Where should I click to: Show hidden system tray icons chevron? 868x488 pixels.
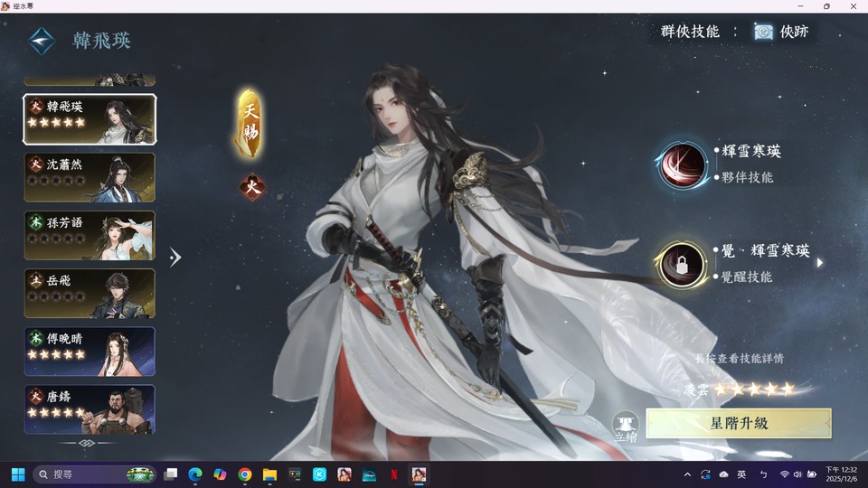687,474
